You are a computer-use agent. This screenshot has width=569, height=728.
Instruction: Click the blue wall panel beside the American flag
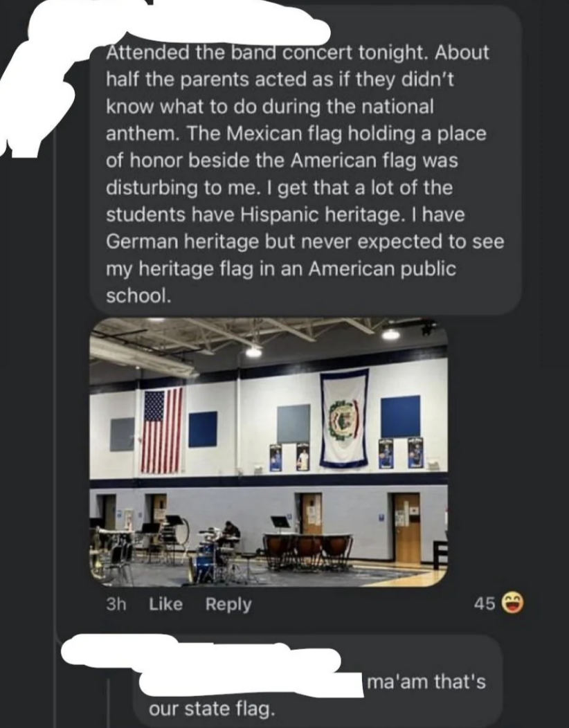tap(203, 429)
